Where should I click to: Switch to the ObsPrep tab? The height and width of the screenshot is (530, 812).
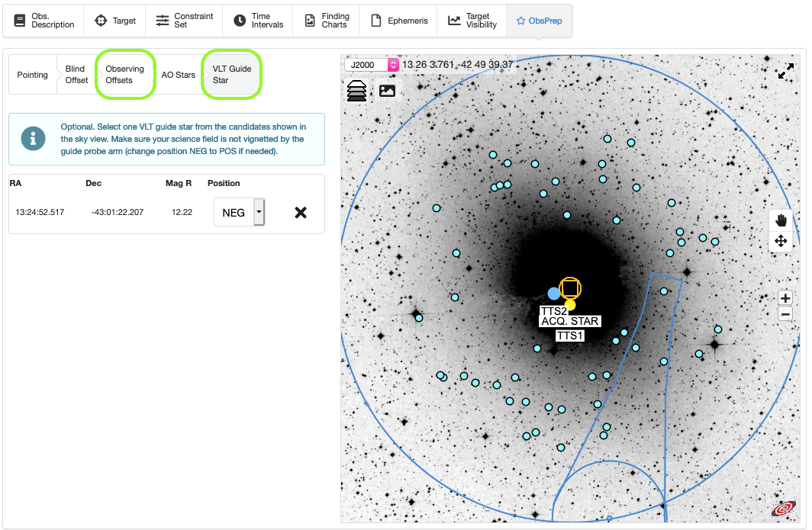[x=539, y=21]
